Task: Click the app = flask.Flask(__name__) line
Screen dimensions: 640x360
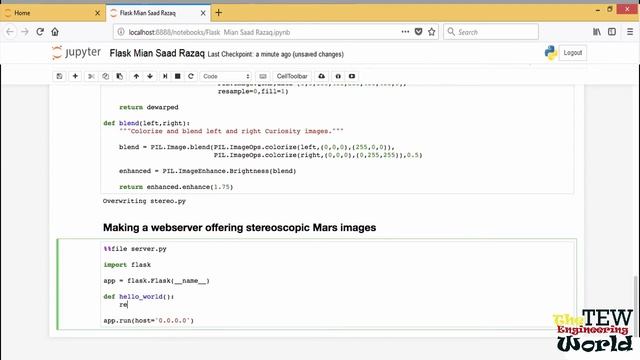Action: click(x=156, y=280)
